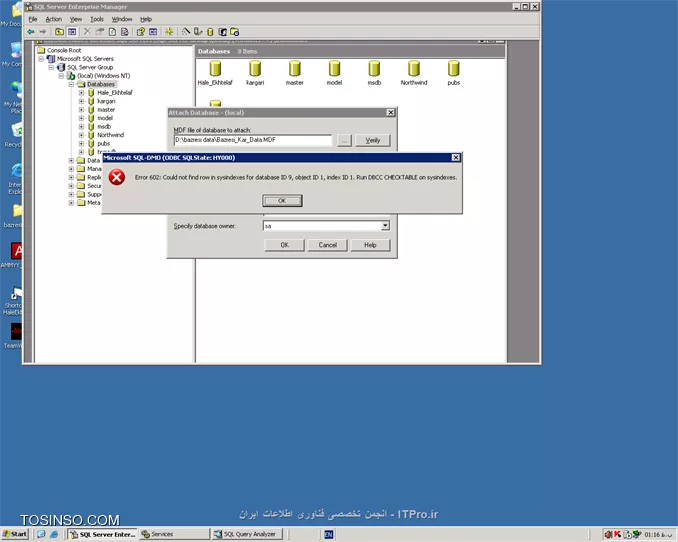The height and width of the screenshot is (542, 678).
Task: Click the Back arrow toolbar icon
Action: (x=31, y=32)
